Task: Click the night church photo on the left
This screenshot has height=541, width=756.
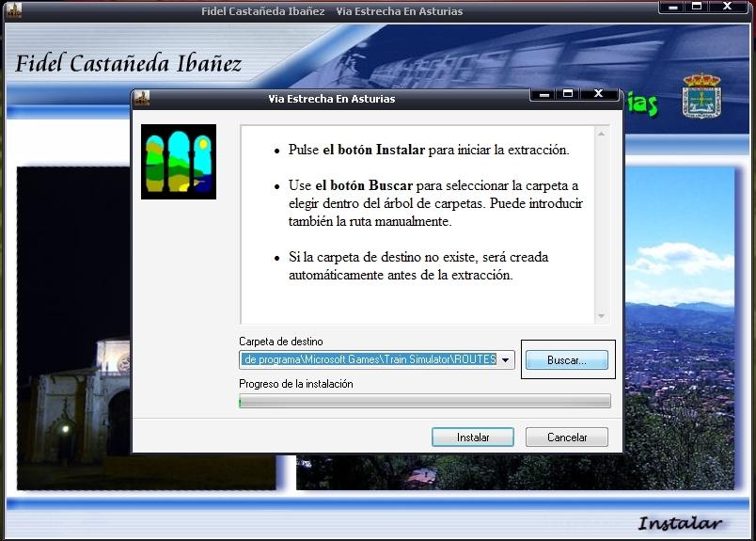Action: [71, 395]
